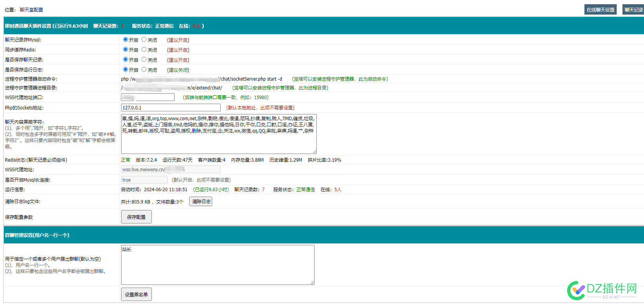Click the 设置黑名单 button
Image resolution: width=644 pixels, height=306 pixels.
point(136,294)
